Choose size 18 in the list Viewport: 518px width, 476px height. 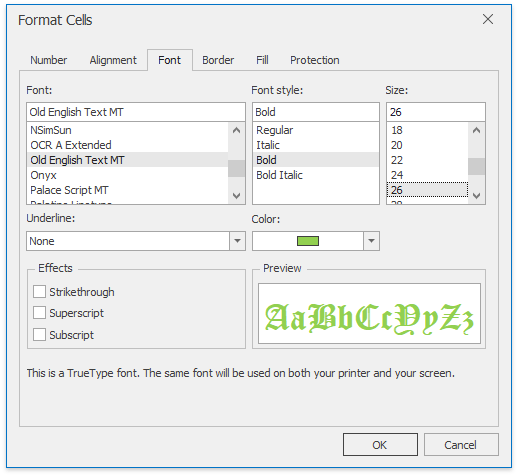coord(428,130)
